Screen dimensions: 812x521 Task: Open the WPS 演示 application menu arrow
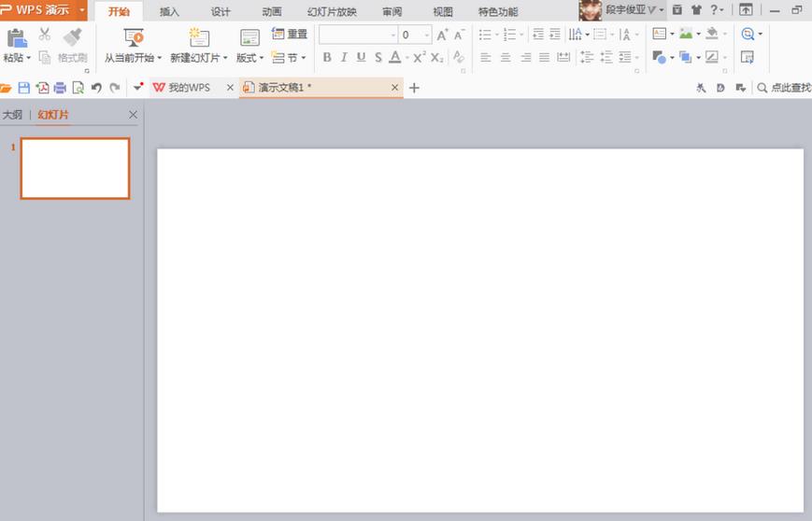(x=82, y=10)
